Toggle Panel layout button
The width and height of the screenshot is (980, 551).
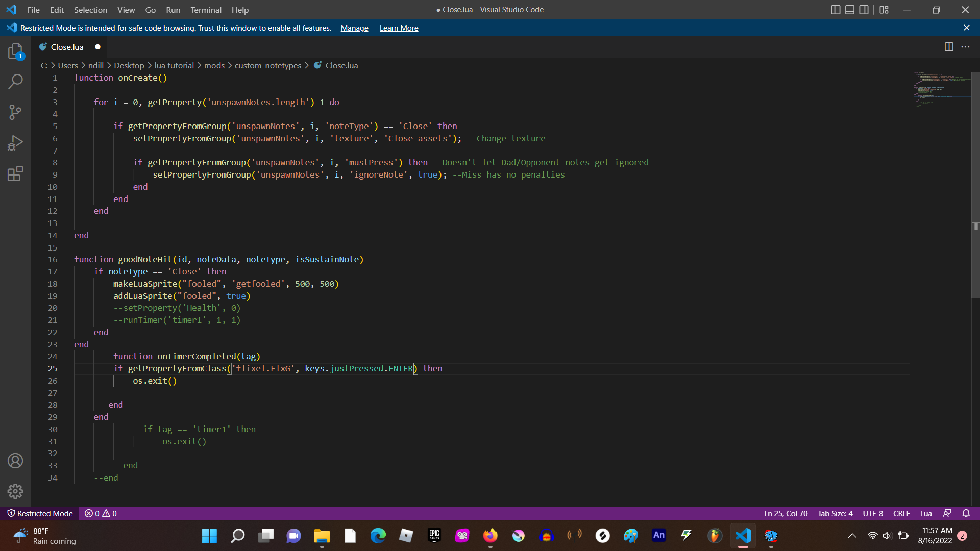(850, 10)
